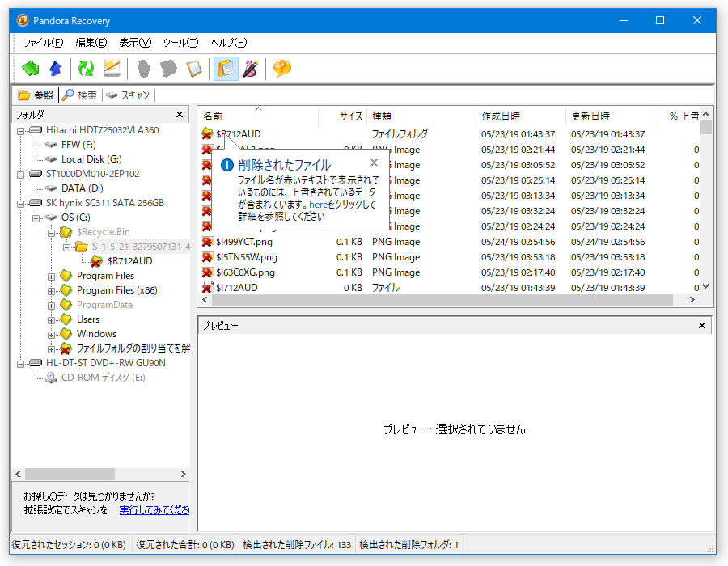Image resolution: width=728 pixels, height=566 pixels.
Task: Sort list by 名前 column header
Action: click(x=259, y=116)
